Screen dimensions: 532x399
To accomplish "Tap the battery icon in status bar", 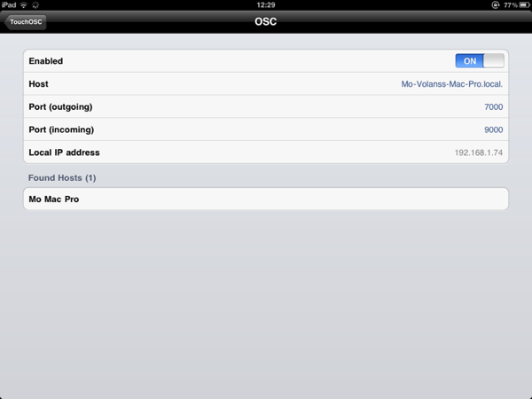I will point(524,5).
